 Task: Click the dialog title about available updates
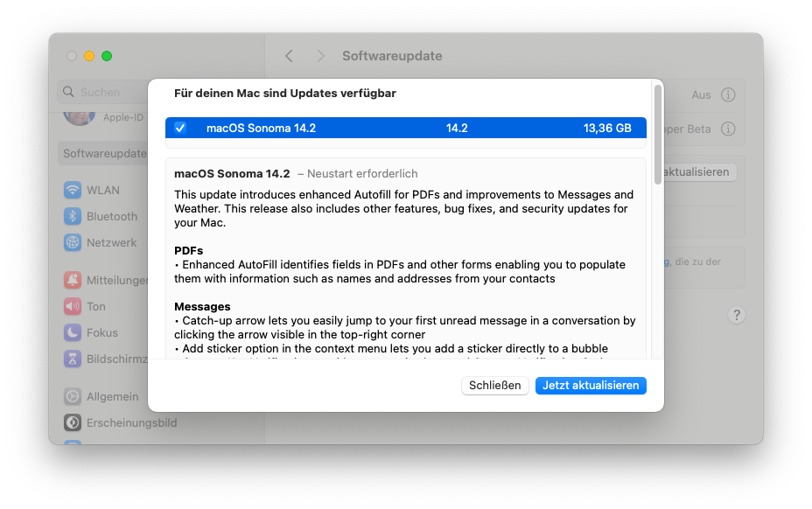[x=285, y=94]
